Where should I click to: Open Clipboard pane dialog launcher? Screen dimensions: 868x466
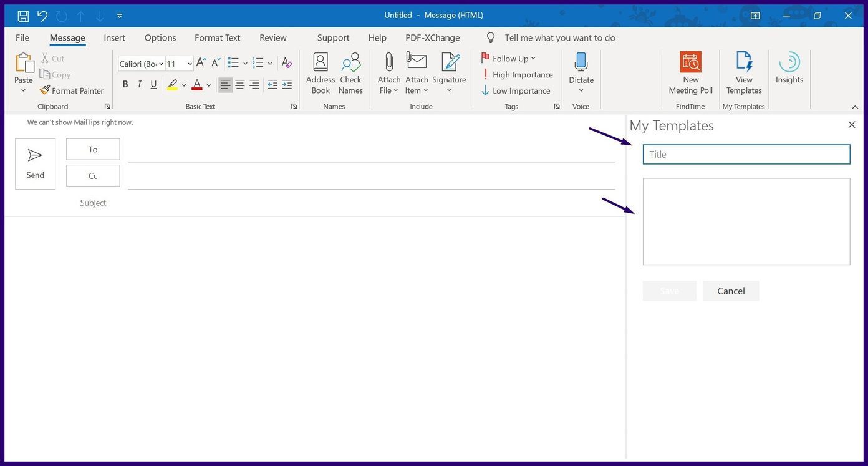107,107
